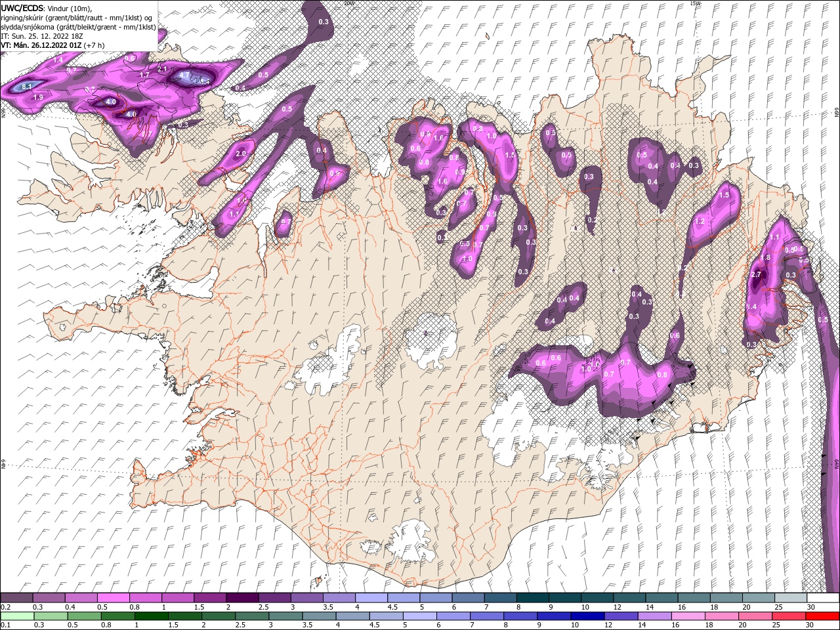Click the 'UWC/ECDS' header title
840x630 pixels.
22,8
